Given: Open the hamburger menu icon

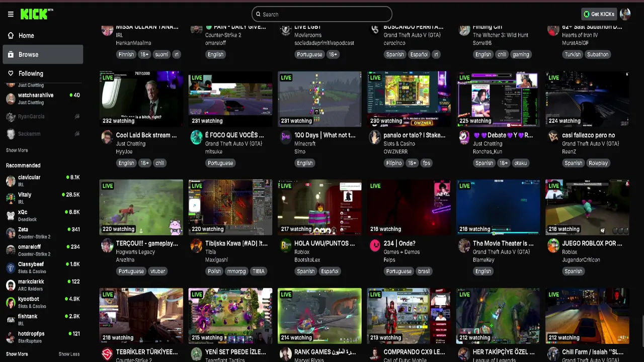Looking at the screenshot, I should coord(11,14).
